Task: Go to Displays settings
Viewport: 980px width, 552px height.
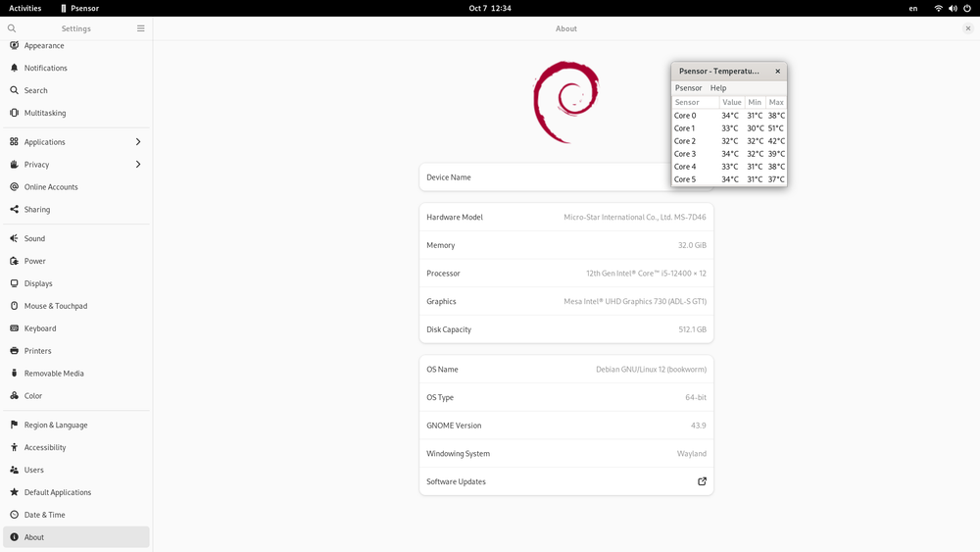Action: pos(38,283)
